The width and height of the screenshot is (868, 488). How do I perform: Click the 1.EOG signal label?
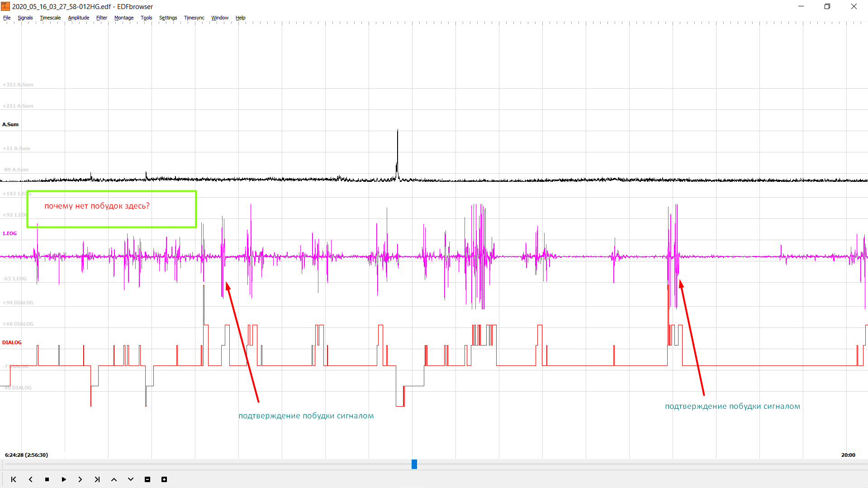pyautogui.click(x=9, y=233)
